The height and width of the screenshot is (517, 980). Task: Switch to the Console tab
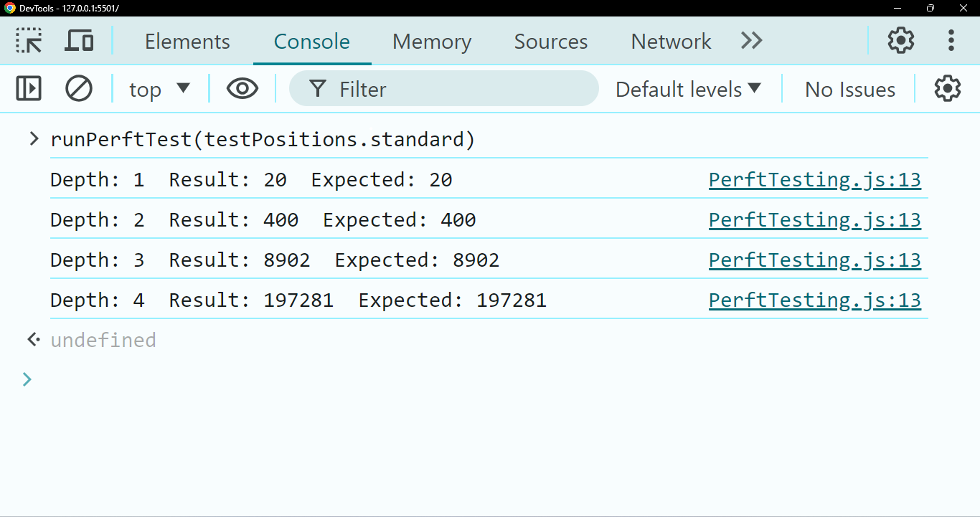tap(312, 42)
